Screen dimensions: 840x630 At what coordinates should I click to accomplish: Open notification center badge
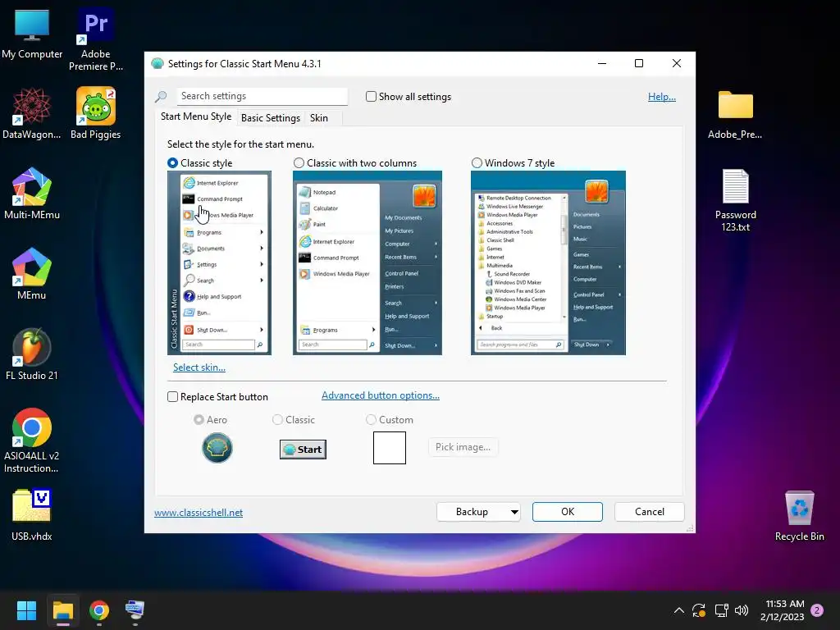[817, 610]
